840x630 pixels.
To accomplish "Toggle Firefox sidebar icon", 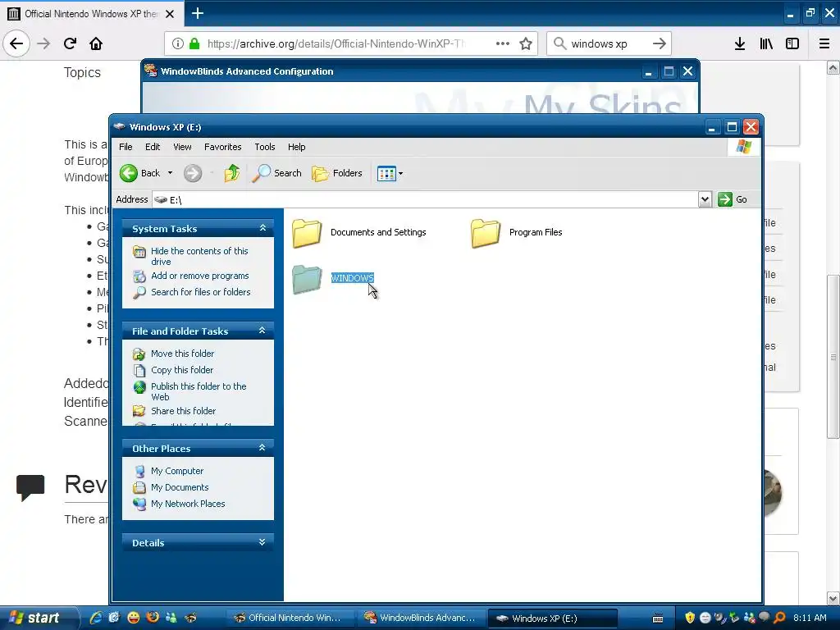I will [792, 43].
